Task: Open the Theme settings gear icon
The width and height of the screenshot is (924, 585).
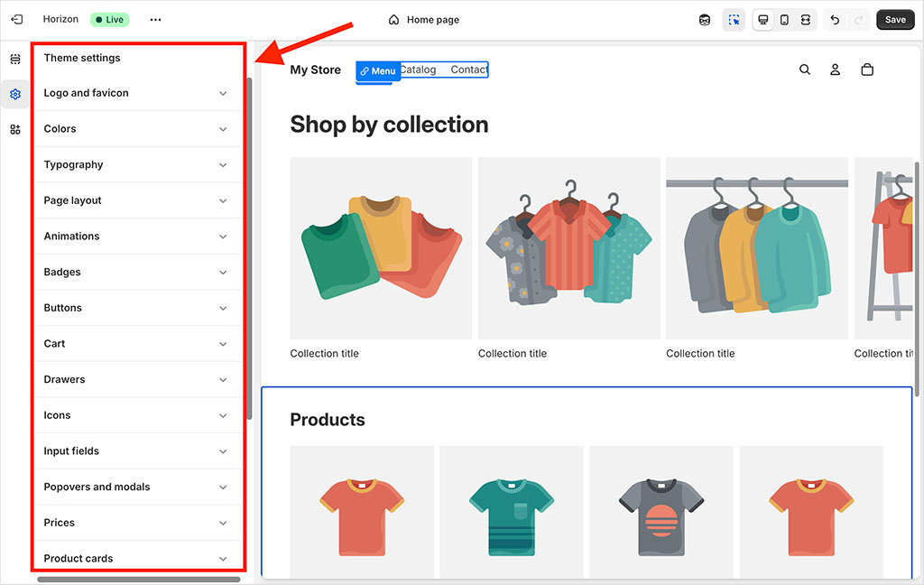Action: (x=15, y=95)
